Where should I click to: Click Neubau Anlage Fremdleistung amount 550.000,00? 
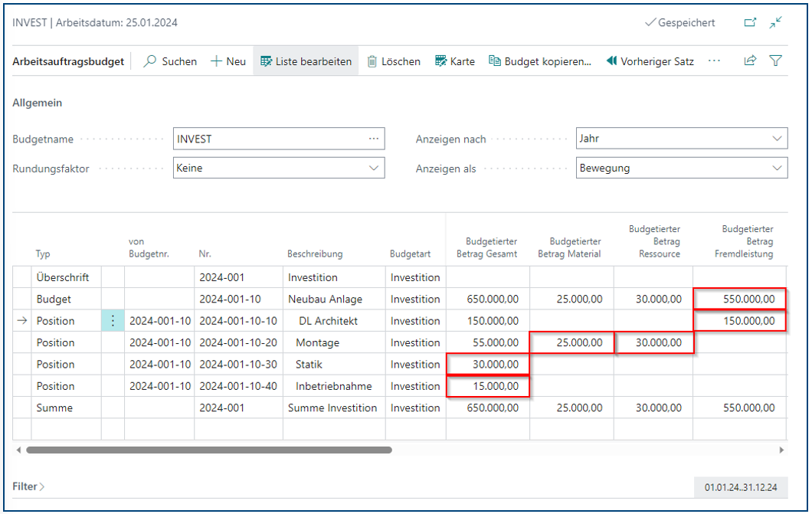739,300
